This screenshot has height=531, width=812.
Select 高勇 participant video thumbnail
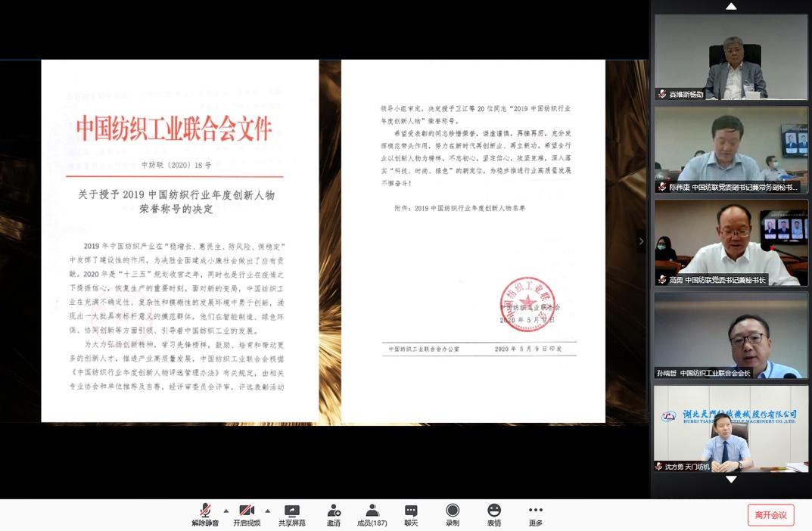click(731, 242)
